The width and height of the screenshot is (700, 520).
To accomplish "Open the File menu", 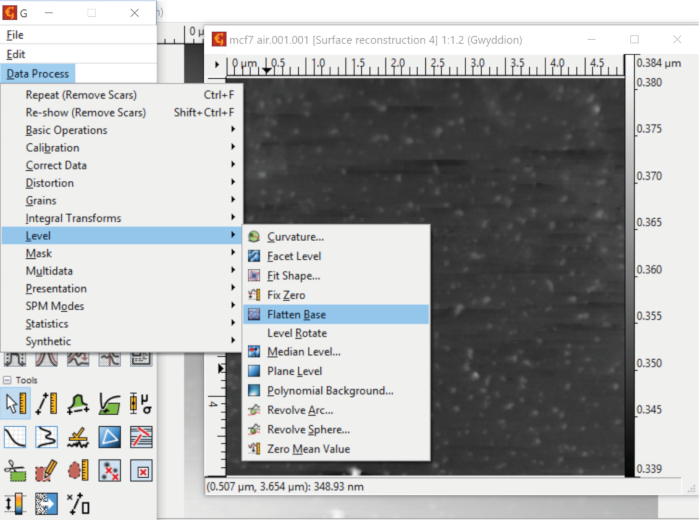I will (x=15, y=34).
